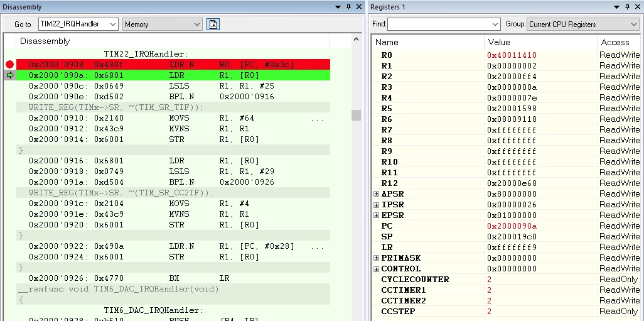Select the LSLS R1, R1, #29 instruction line

[x=173, y=171]
